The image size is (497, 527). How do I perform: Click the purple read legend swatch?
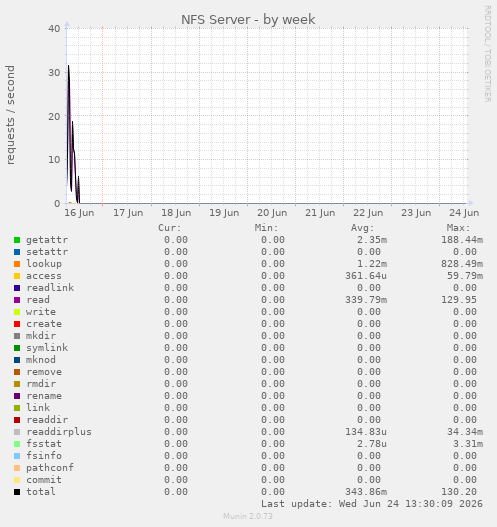[x=17, y=300]
